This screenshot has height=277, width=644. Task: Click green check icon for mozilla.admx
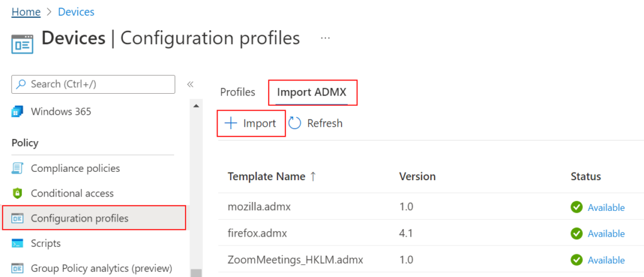pos(577,208)
